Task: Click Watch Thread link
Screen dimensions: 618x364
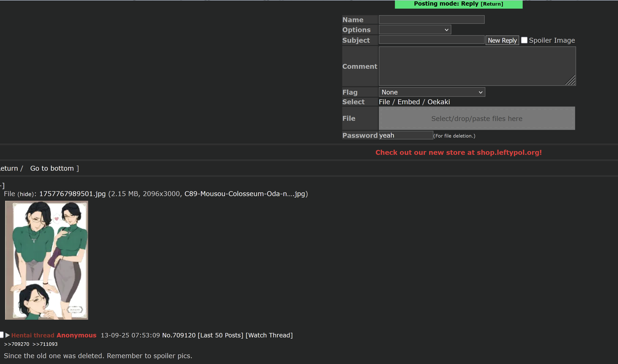Action: (x=269, y=335)
